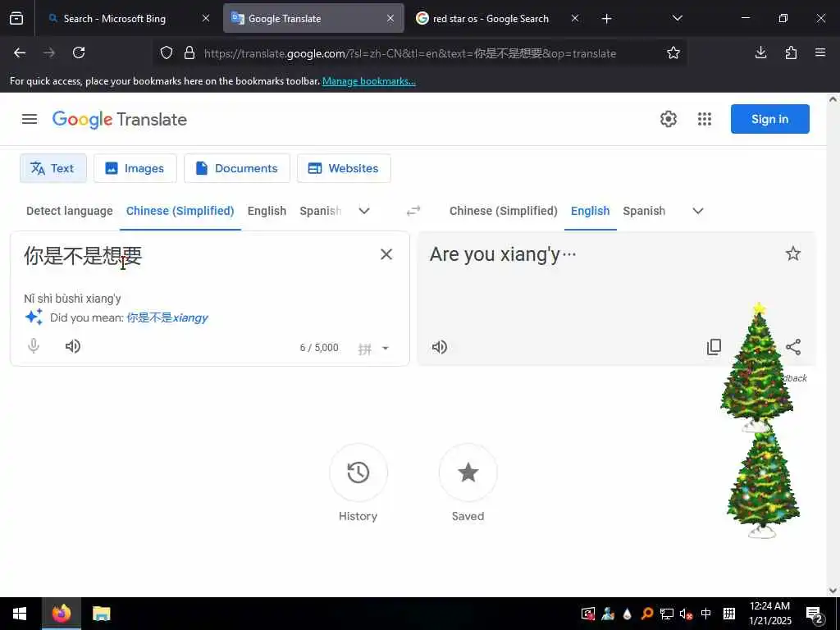Save translation with the star icon

(x=793, y=254)
